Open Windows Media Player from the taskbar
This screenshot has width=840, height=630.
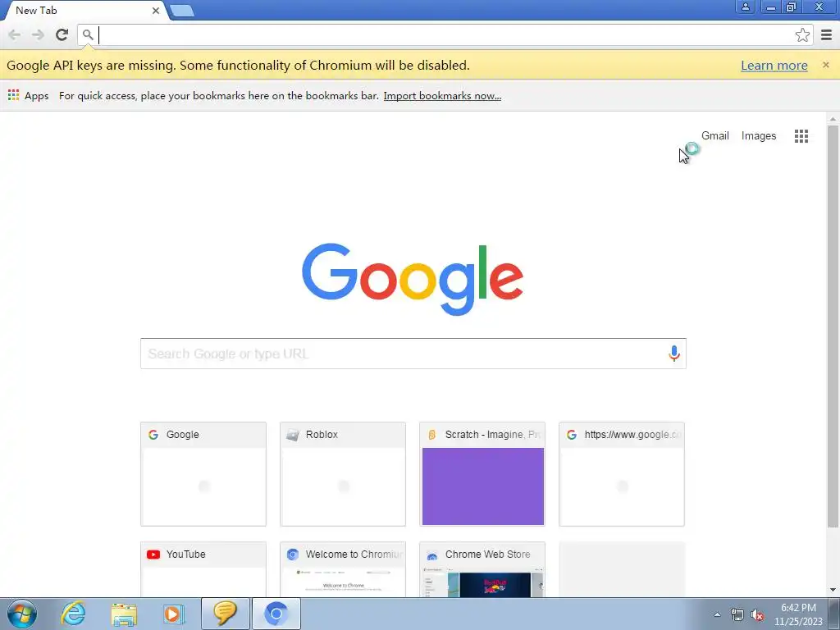[174, 614]
